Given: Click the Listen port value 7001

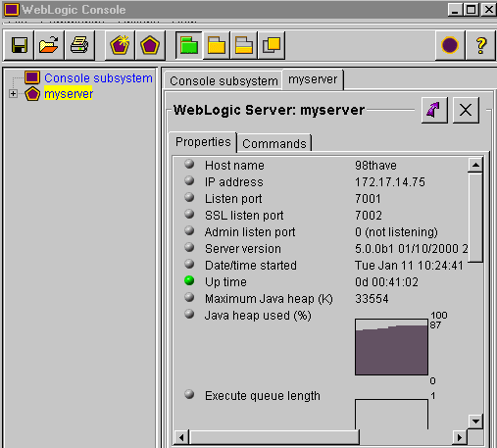Looking at the screenshot, I should click(x=368, y=199).
